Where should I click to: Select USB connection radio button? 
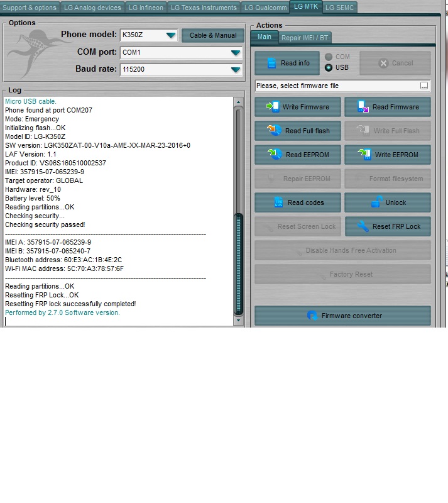[329, 67]
